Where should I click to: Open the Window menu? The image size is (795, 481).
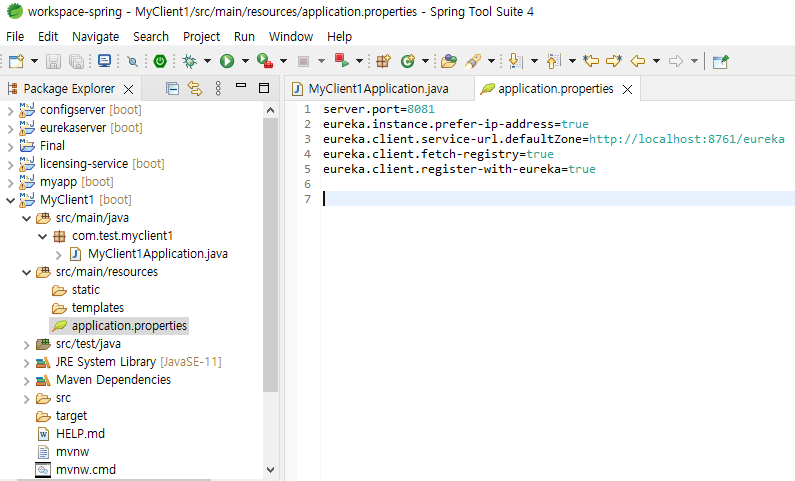(x=291, y=36)
